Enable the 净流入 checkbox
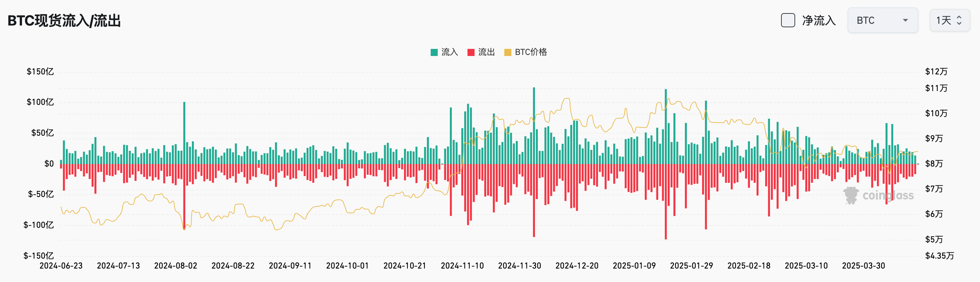This screenshot has height=282, width=980. click(787, 20)
